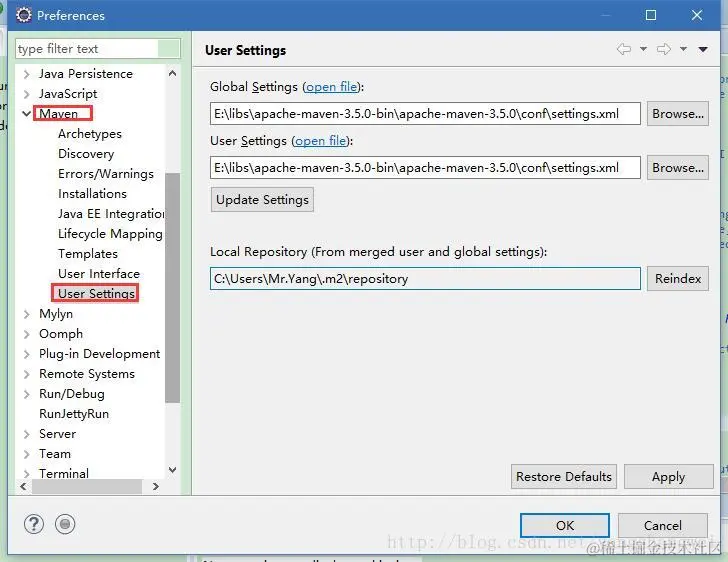The height and width of the screenshot is (562, 728).
Task: Open Installations under Maven
Action: point(92,194)
